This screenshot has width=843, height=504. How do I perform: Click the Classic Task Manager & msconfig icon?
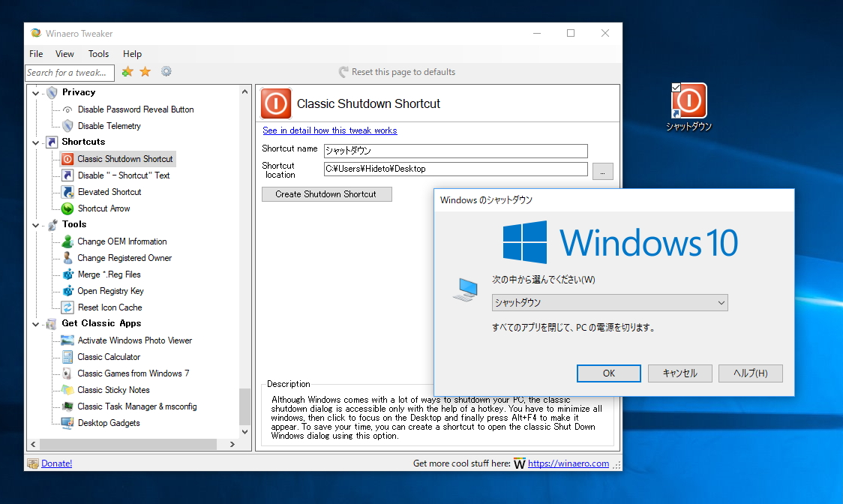pyautogui.click(x=67, y=406)
